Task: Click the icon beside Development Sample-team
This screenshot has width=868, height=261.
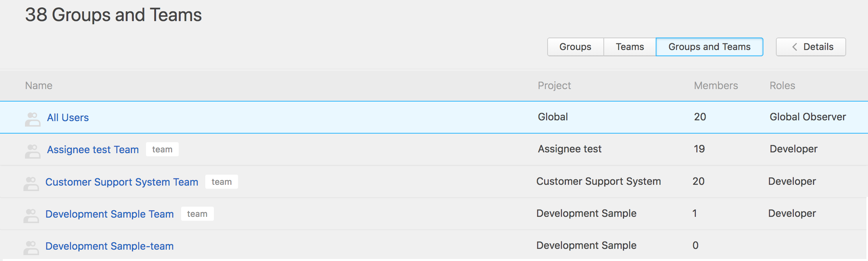Action: pos(31,248)
